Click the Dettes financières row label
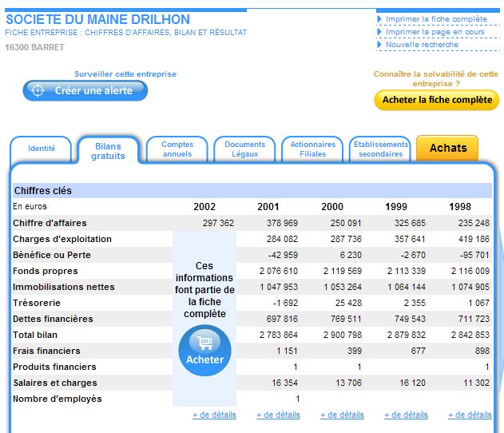504x433 pixels. pos(53,319)
